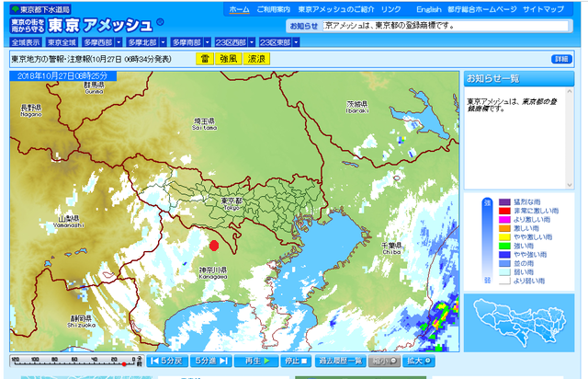Open 都庁総合ホームページ link
Viewport: 588px width, 379px height.
click(x=481, y=9)
